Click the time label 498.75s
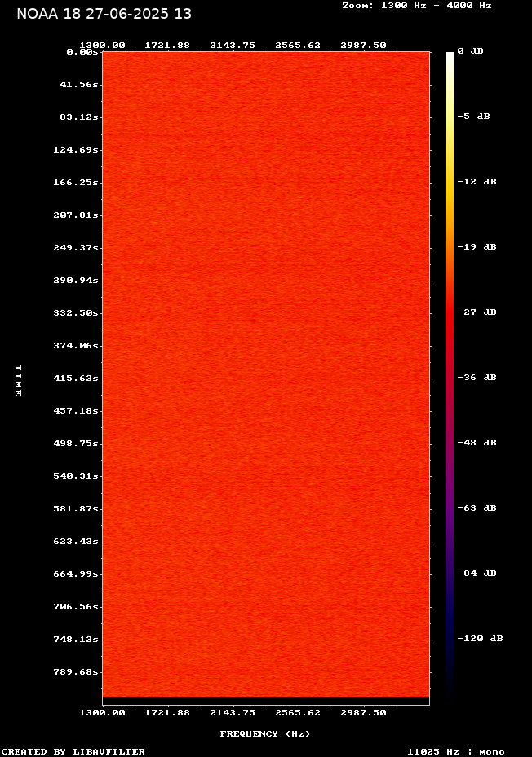Viewport: 532px width, 757px height. tap(76, 444)
